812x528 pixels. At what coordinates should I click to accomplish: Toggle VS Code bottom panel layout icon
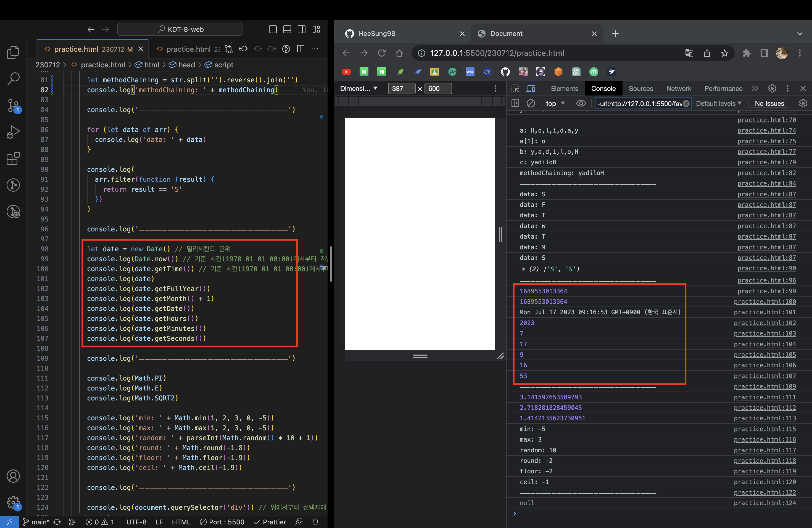(287, 29)
